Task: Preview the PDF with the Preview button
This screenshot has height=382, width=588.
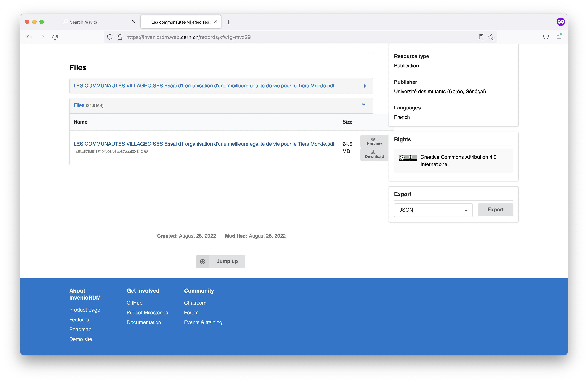Action: pos(374,141)
